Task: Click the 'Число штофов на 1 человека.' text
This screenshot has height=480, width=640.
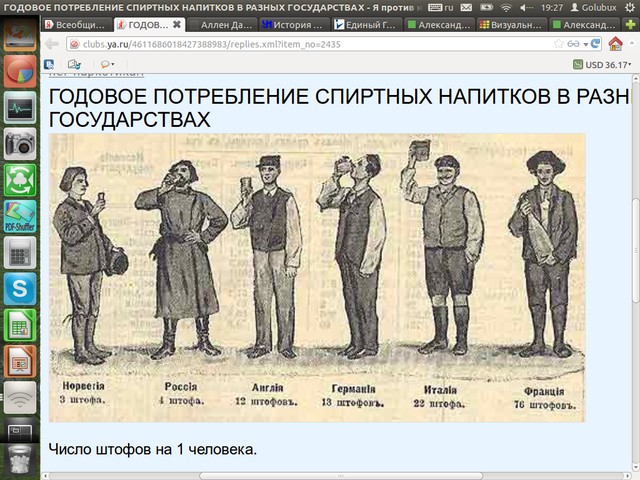Action: 153,449
